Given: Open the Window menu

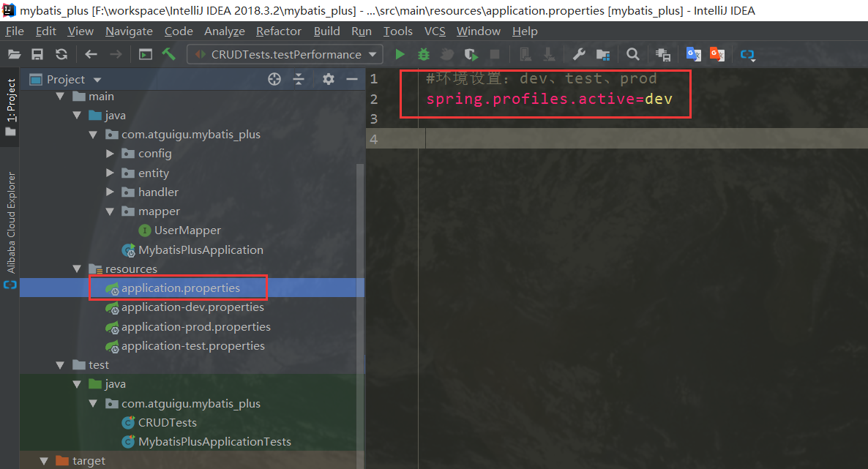Looking at the screenshot, I should click(x=479, y=31).
